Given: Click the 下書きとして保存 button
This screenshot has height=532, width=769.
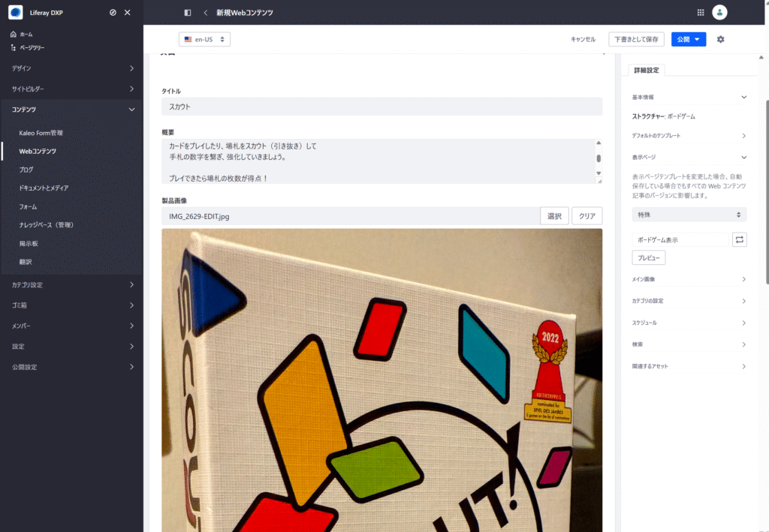Looking at the screenshot, I should click(x=636, y=39).
